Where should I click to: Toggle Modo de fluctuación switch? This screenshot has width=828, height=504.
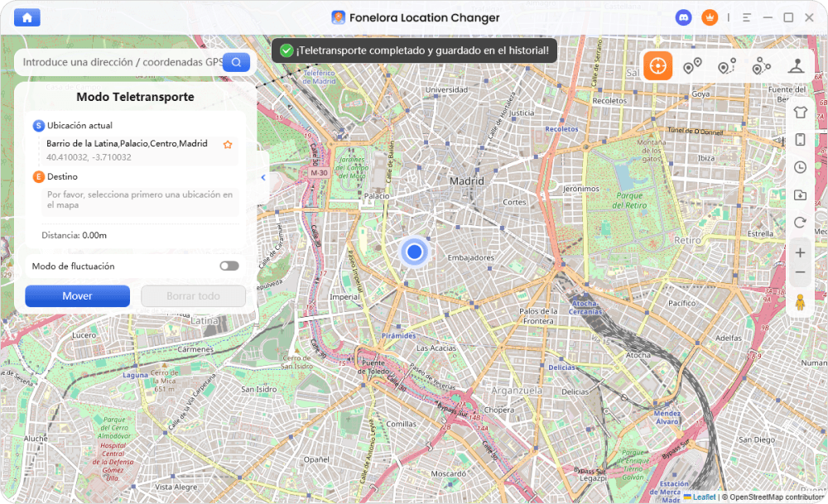click(x=229, y=266)
